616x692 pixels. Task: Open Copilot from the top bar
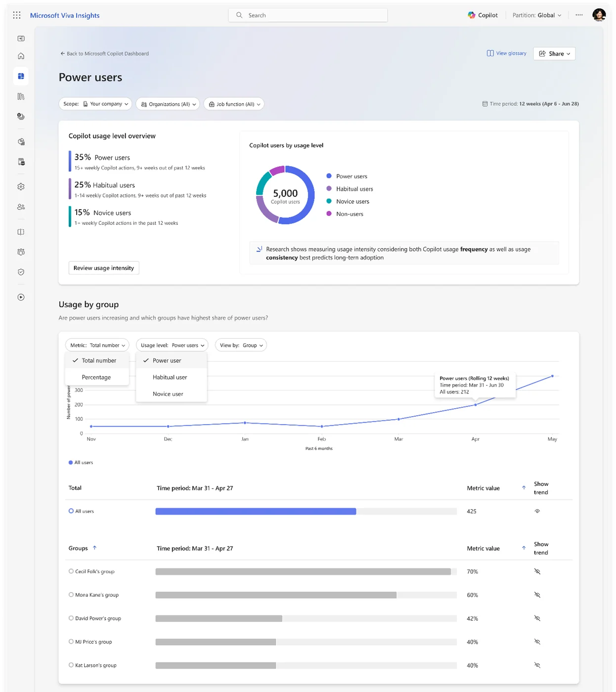coord(483,15)
